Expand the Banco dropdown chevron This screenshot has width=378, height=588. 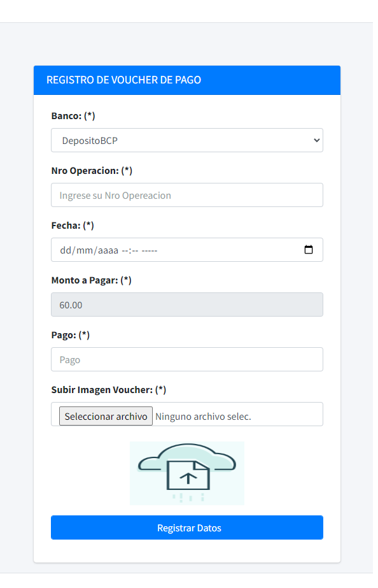point(316,140)
